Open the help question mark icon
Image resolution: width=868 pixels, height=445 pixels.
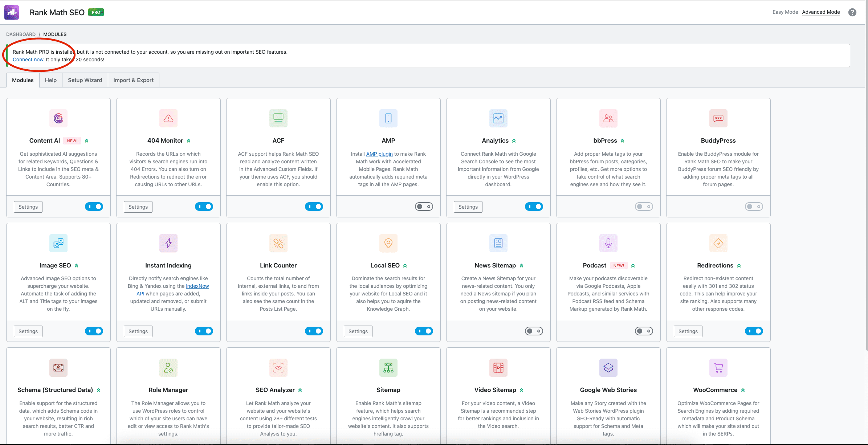852,12
